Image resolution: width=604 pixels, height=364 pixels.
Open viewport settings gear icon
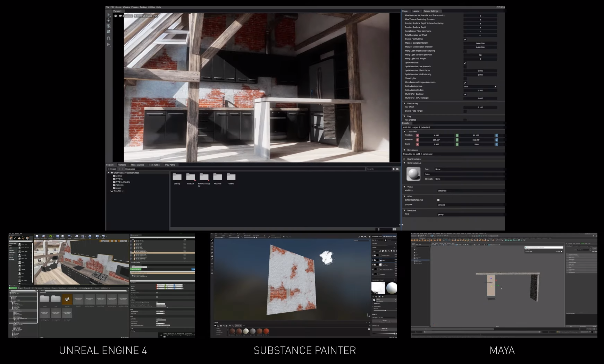116,16
